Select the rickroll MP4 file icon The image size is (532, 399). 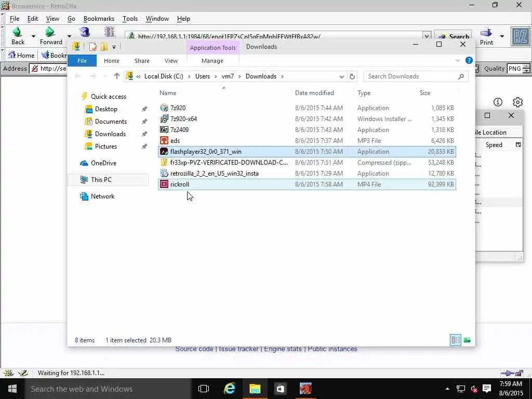tap(164, 184)
